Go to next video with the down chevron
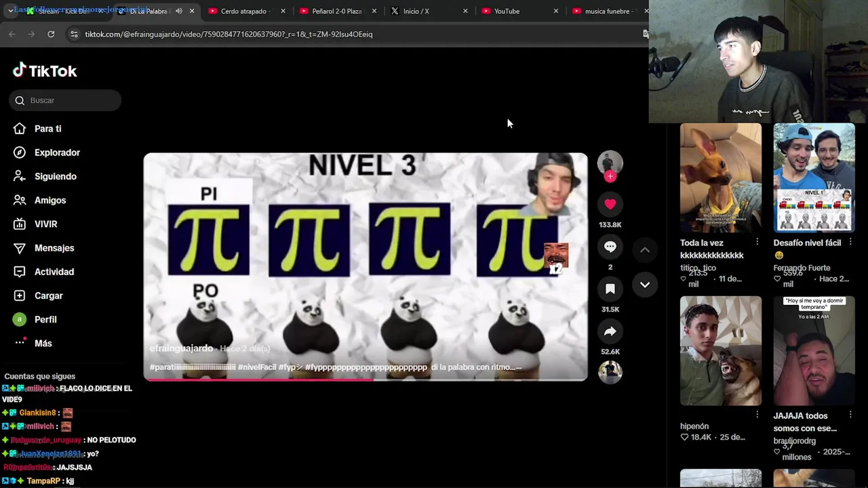The image size is (868, 488). [x=645, y=285]
